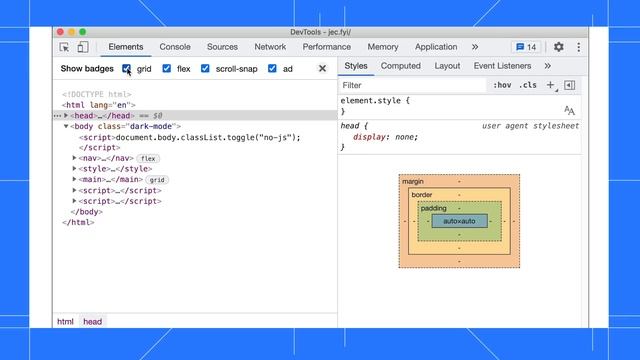Open DevTools settings gear
The image size is (640, 360).
click(558, 47)
